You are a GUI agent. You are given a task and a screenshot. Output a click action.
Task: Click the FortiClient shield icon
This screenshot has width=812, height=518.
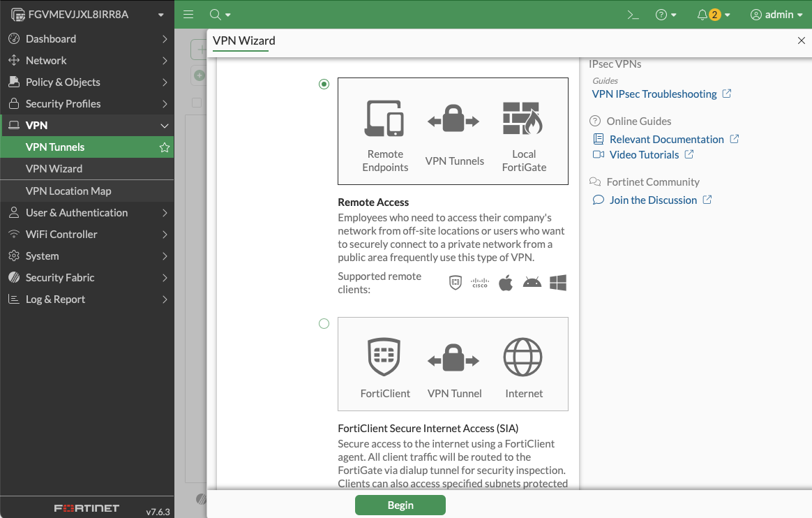coord(384,356)
